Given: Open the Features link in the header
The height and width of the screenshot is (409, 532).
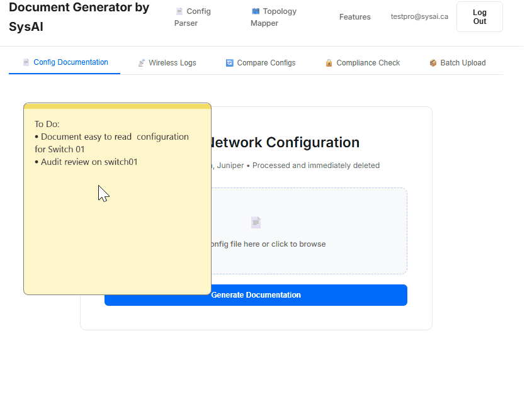Looking at the screenshot, I should (x=355, y=17).
